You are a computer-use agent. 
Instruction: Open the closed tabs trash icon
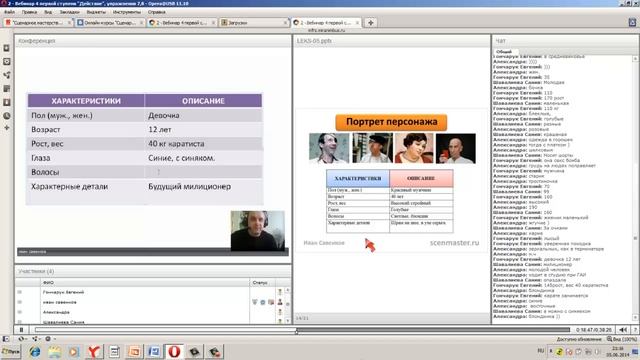(632, 23)
